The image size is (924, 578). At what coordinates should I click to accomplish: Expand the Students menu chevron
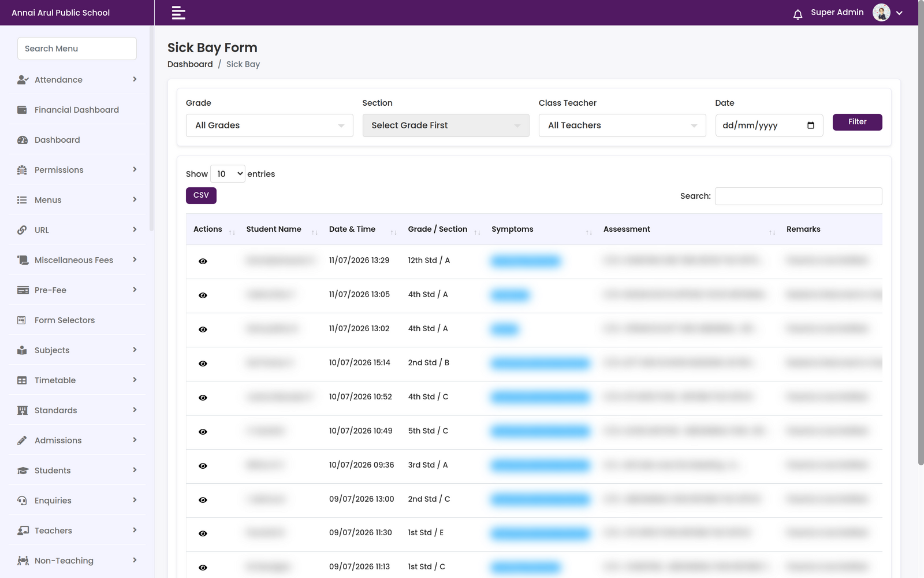click(x=135, y=470)
